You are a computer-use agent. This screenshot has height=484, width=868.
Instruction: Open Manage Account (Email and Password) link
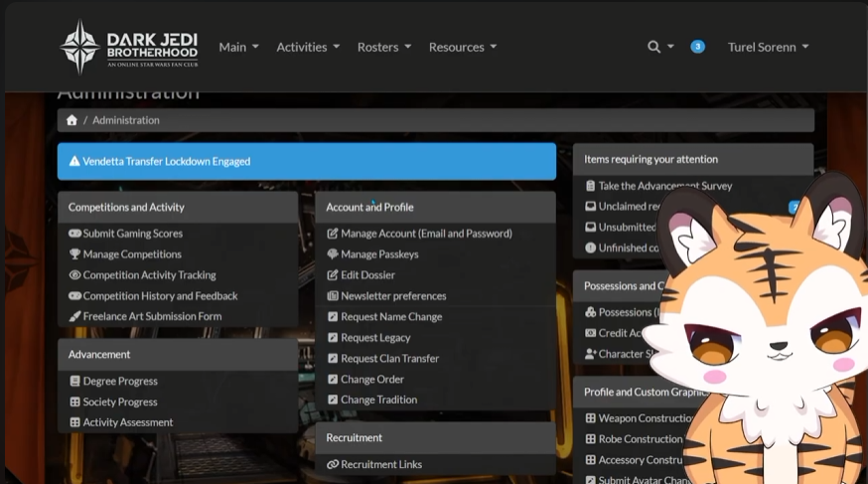coord(426,234)
